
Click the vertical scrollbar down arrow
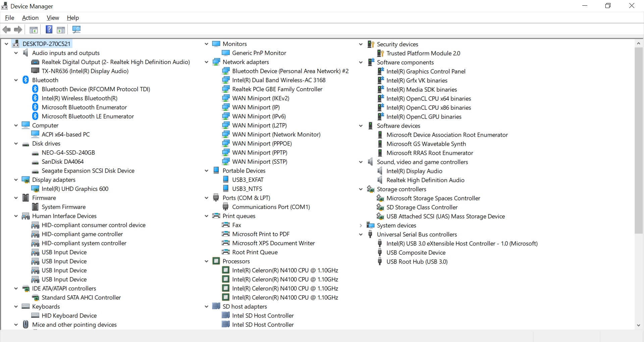click(638, 325)
